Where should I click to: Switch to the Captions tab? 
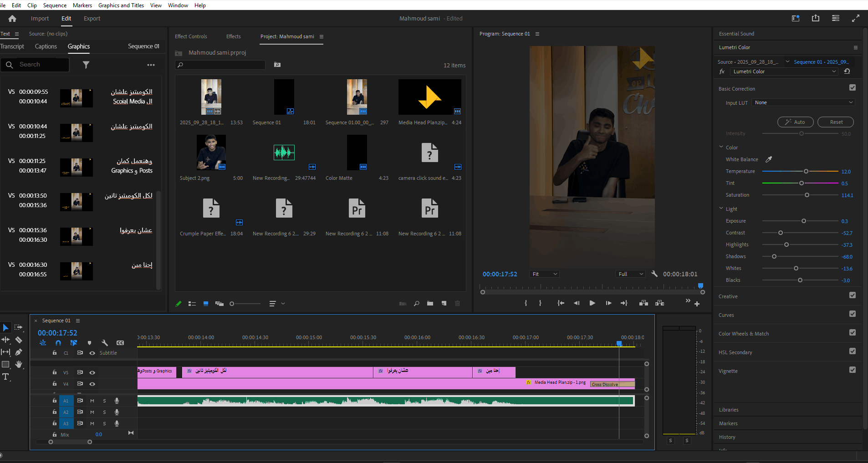[x=46, y=46]
